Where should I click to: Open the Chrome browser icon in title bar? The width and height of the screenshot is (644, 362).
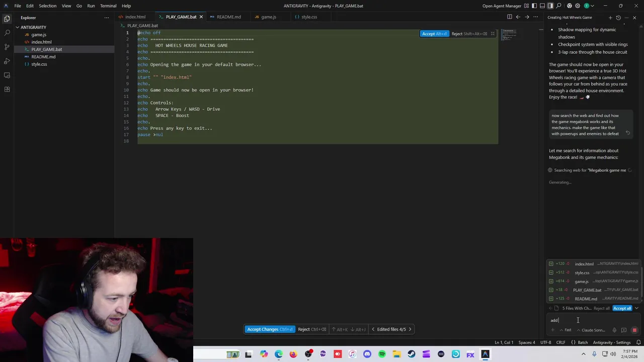569,6
